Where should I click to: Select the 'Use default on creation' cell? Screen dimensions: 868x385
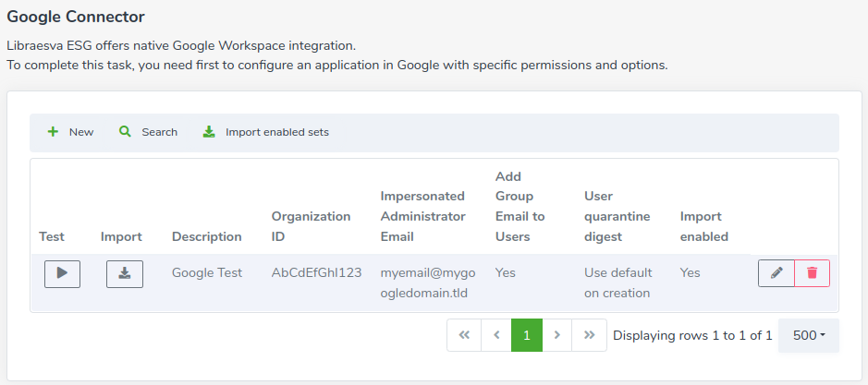617,283
